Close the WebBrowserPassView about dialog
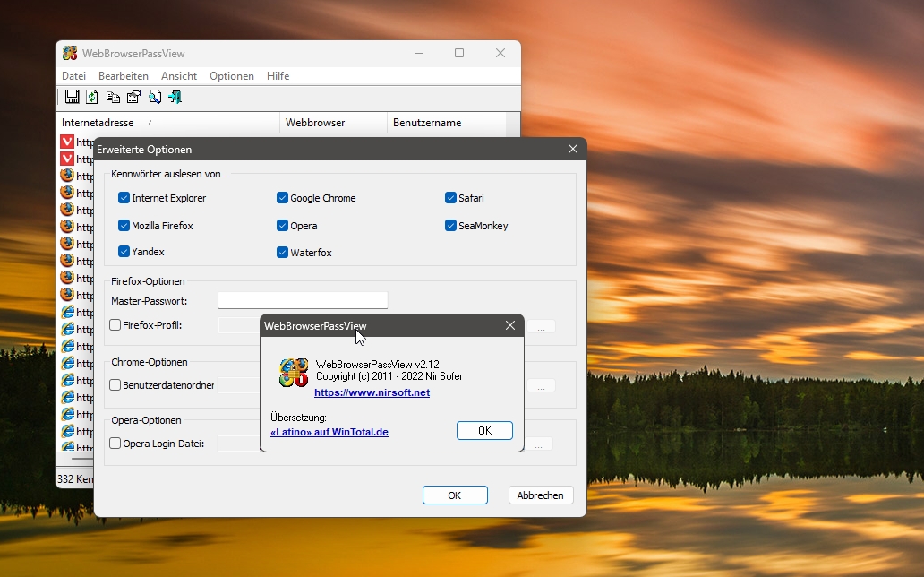The height and width of the screenshot is (577, 924). tap(510, 325)
